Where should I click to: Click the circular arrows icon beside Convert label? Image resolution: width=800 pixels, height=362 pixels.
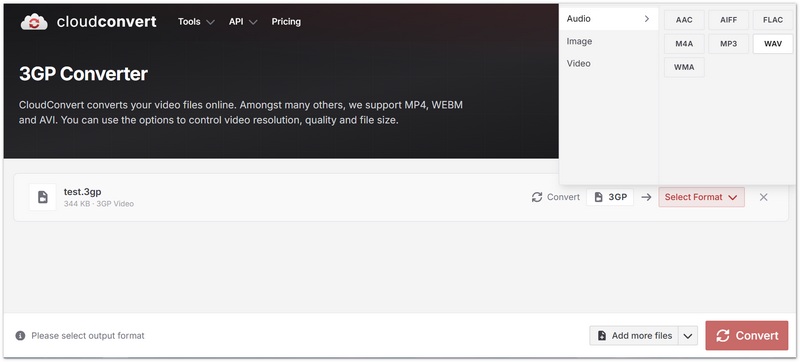click(537, 197)
